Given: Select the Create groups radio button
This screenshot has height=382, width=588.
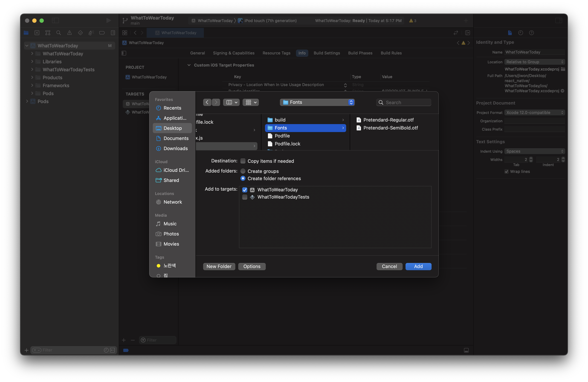Looking at the screenshot, I should [243, 171].
